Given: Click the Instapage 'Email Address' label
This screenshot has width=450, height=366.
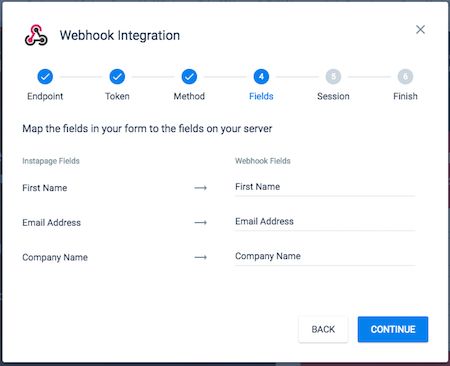Looking at the screenshot, I should (52, 223).
